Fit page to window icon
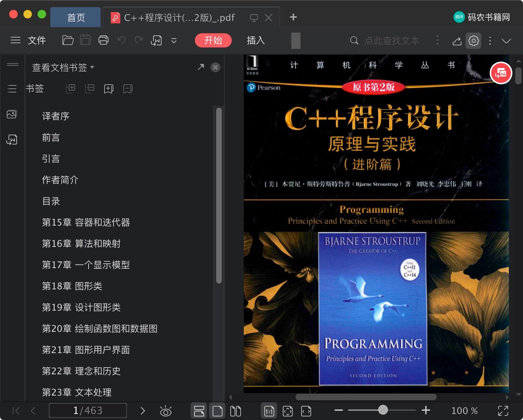This screenshot has width=523, height=420. [288, 411]
